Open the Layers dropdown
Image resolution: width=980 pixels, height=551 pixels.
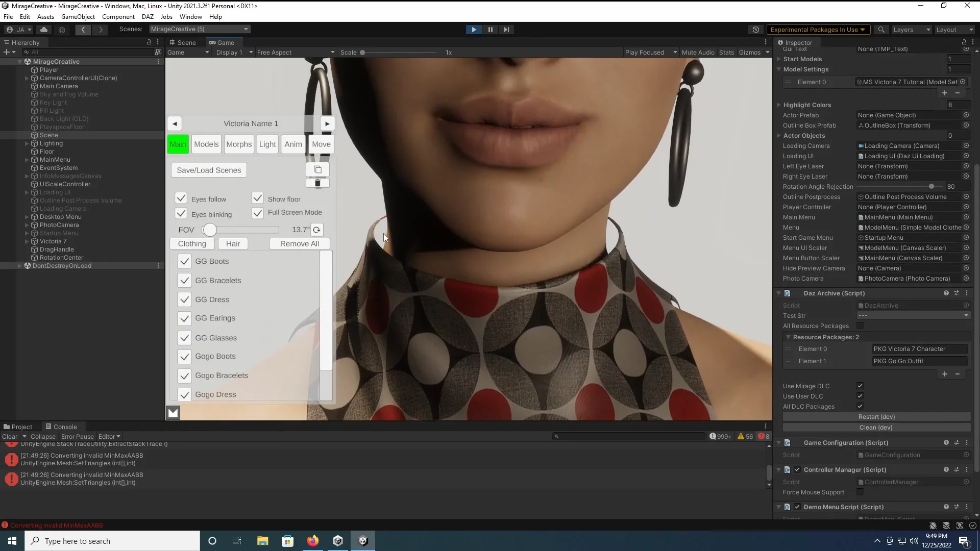[x=911, y=30]
